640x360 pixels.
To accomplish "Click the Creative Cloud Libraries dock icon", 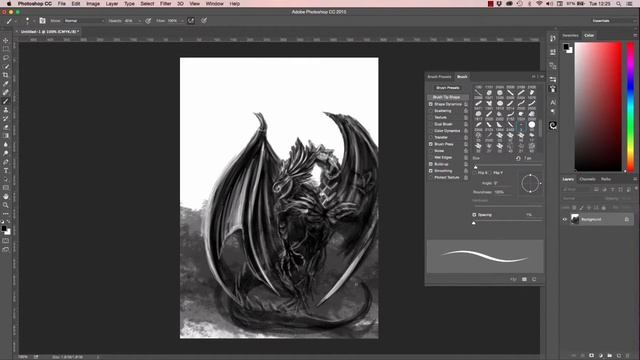I will tap(553, 125).
